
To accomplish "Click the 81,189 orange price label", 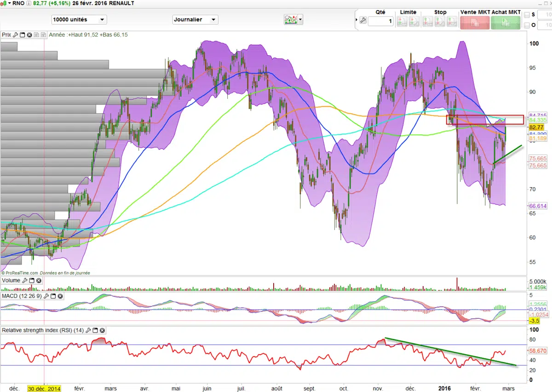I will coord(538,138).
